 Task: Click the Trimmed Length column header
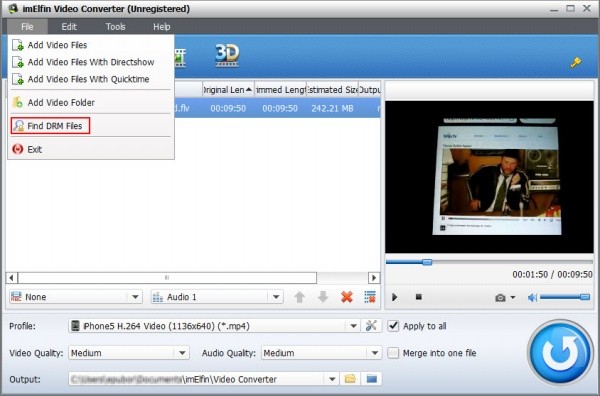pyautogui.click(x=280, y=90)
